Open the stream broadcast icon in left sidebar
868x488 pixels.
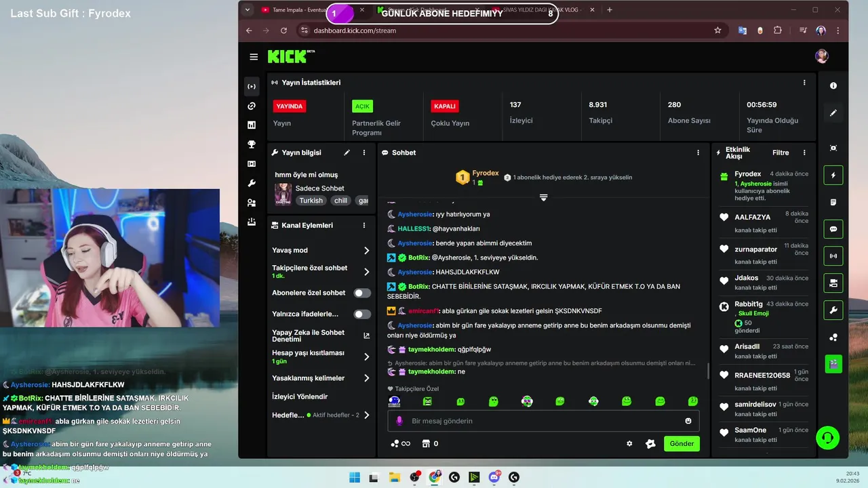pos(252,86)
